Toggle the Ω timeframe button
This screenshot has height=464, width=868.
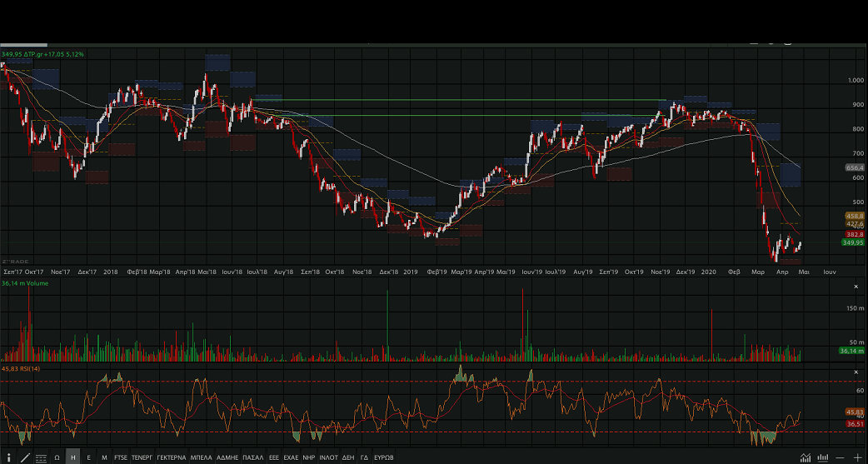click(57, 457)
